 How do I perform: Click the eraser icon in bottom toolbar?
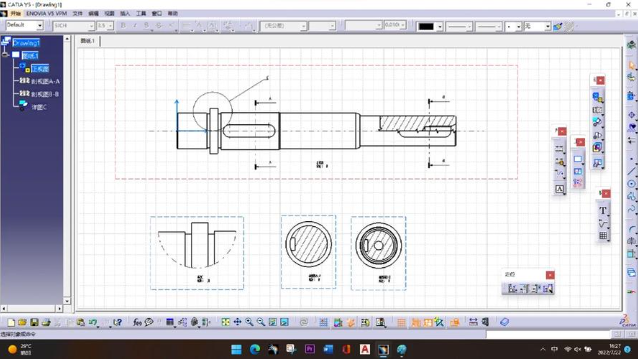pyautogui.click(x=504, y=322)
